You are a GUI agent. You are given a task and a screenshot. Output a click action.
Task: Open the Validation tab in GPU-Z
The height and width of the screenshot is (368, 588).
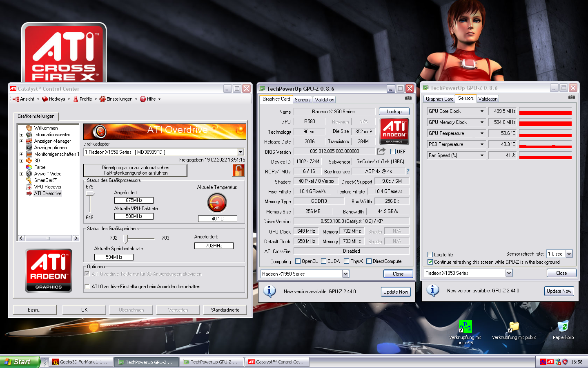pos(324,99)
